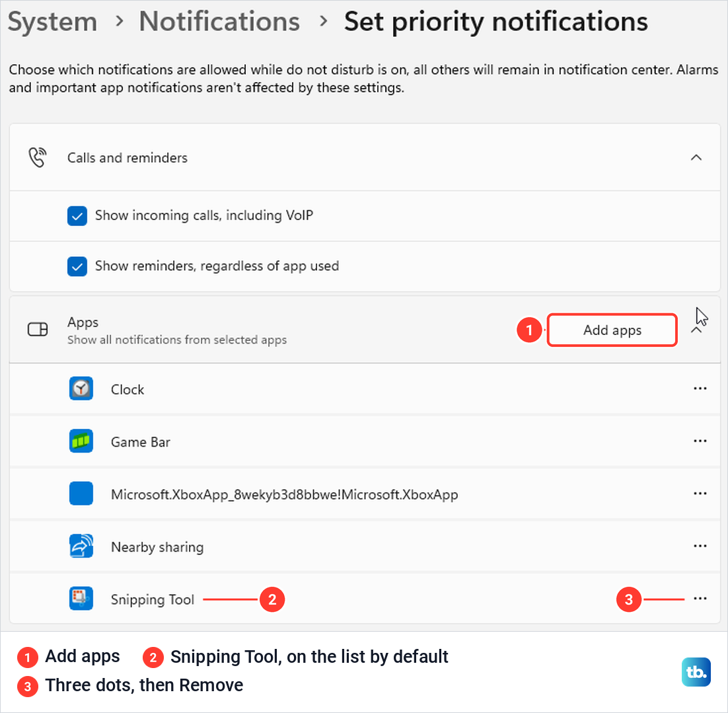
Task: Uncheck Show incoming calls, including VoIP
Action: click(x=77, y=216)
